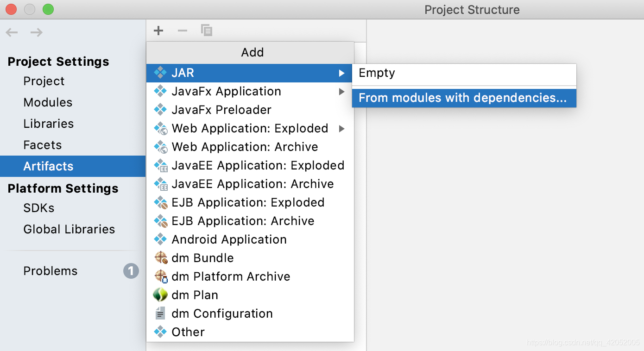Click the dm Platform Archive icon
This screenshot has width=644, height=351.
[161, 276]
